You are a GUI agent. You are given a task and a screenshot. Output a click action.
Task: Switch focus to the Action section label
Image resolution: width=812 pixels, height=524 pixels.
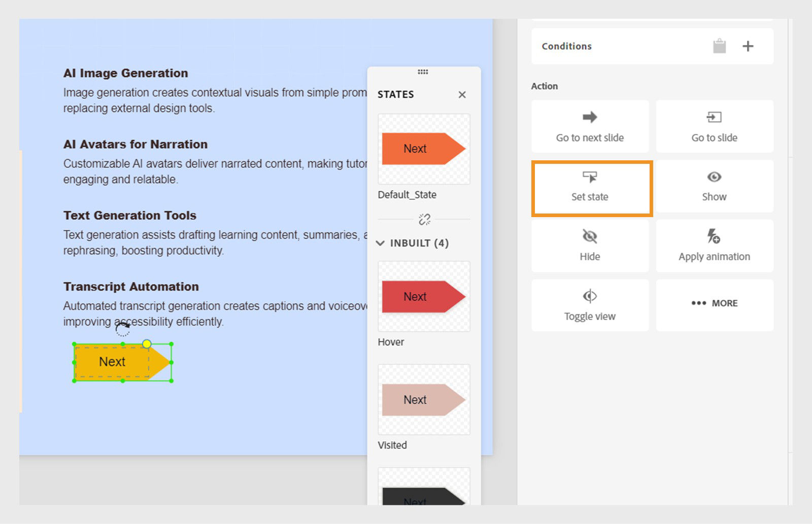coord(545,86)
